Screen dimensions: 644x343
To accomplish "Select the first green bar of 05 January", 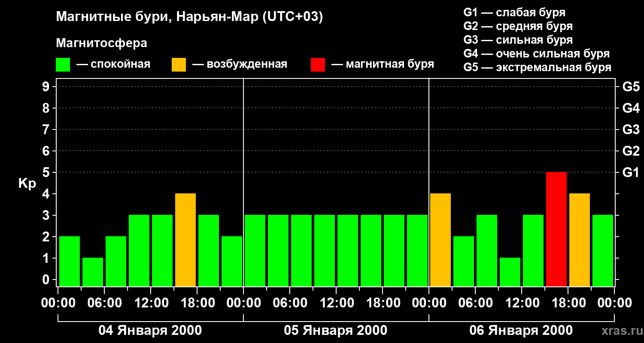I will point(255,250).
